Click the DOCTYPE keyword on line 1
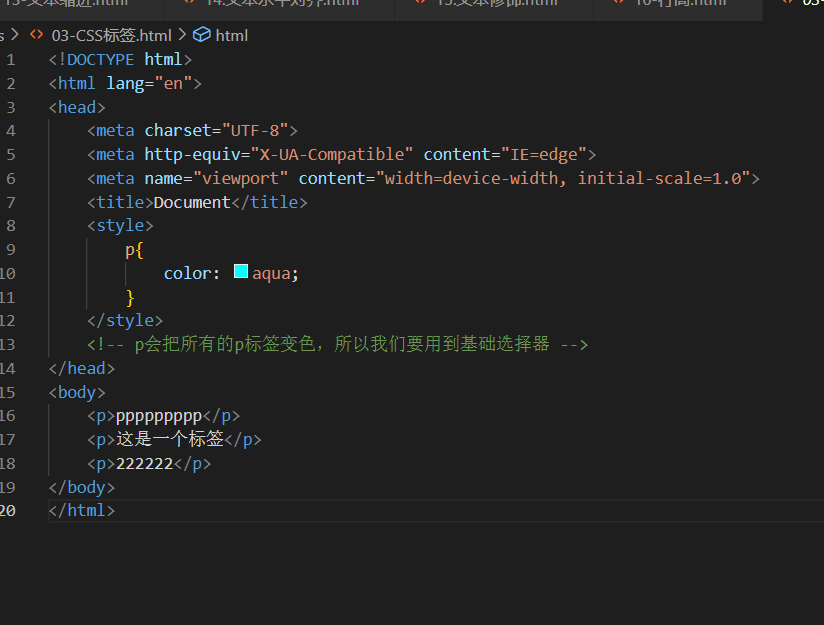The width and height of the screenshot is (824, 625). [x=100, y=59]
